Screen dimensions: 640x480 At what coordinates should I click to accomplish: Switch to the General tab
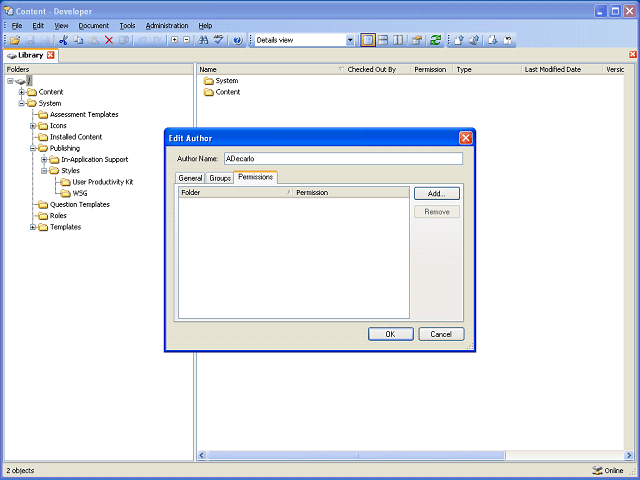click(190, 178)
